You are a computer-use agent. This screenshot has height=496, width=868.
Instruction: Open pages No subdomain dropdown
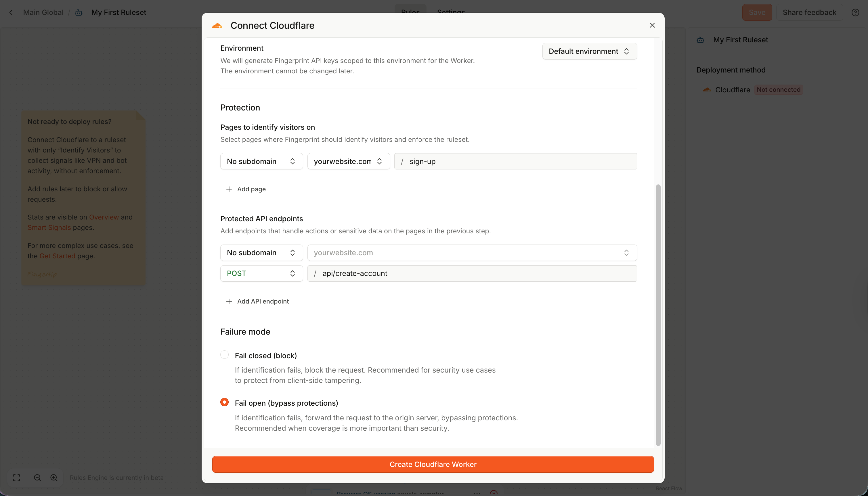click(x=261, y=161)
